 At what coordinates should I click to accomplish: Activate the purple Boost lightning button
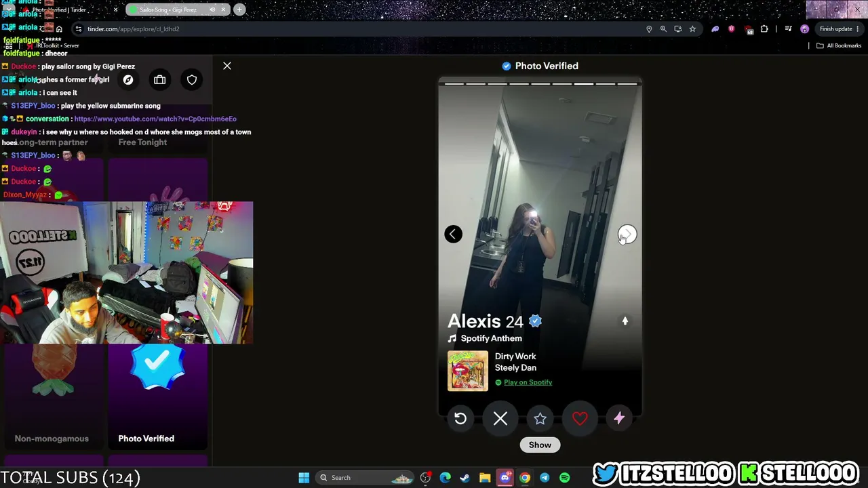619,419
